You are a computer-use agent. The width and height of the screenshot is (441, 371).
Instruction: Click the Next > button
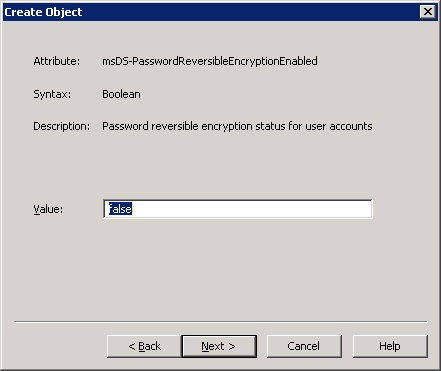click(219, 346)
